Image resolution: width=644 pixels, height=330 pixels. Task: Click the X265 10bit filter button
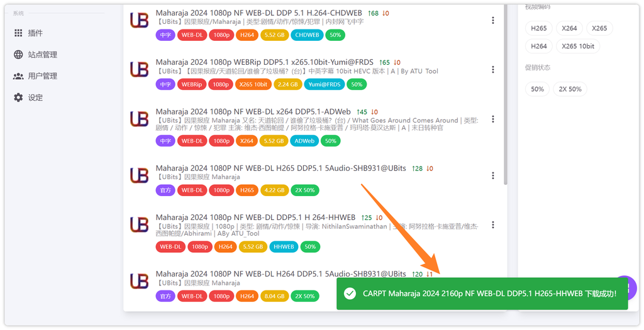578,46
